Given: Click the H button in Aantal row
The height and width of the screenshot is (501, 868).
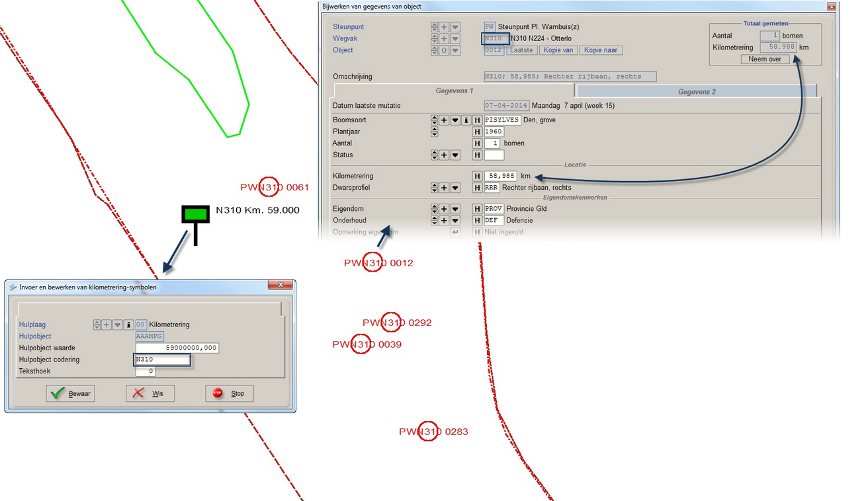Looking at the screenshot, I should click(477, 143).
